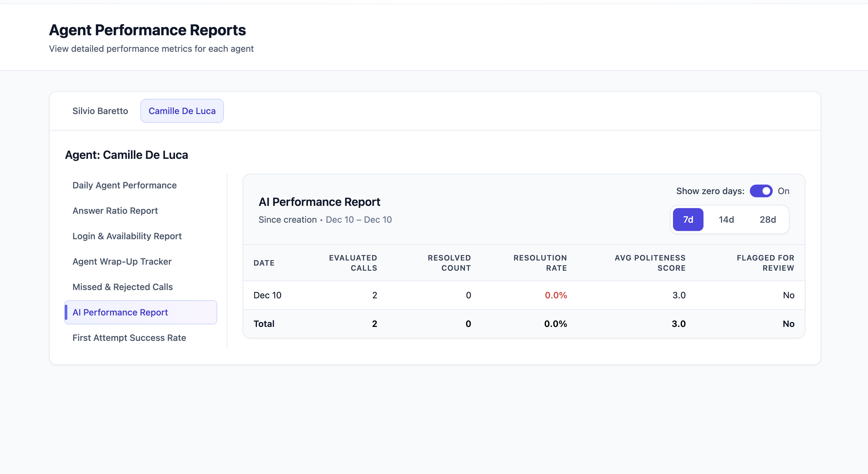
Task: Switch to the Silvio Baretto tab
Action: click(x=100, y=111)
